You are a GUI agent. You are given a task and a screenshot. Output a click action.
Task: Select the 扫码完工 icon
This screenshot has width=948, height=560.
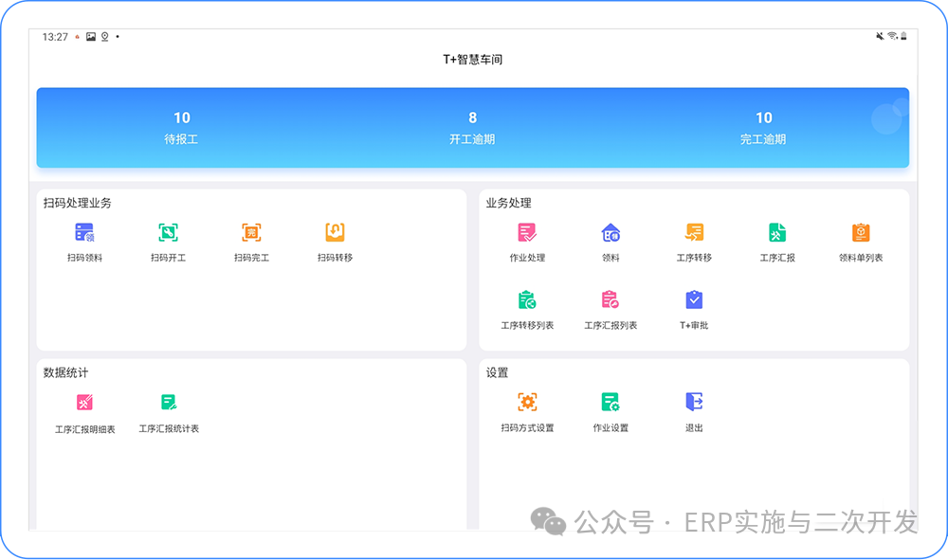pos(251,233)
